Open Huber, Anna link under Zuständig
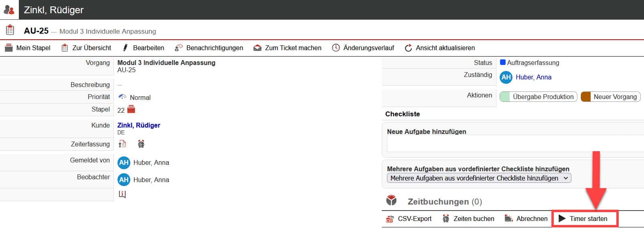Viewport: 644px width, 231px height. pyautogui.click(x=533, y=77)
